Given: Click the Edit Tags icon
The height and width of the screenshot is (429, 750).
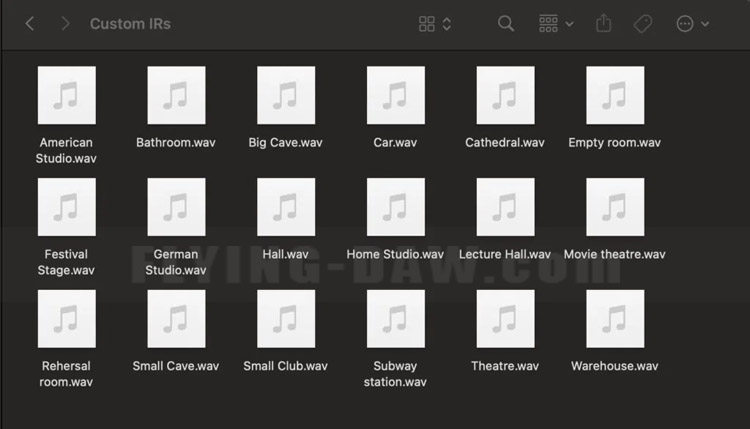Looking at the screenshot, I should pyautogui.click(x=643, y=23).
